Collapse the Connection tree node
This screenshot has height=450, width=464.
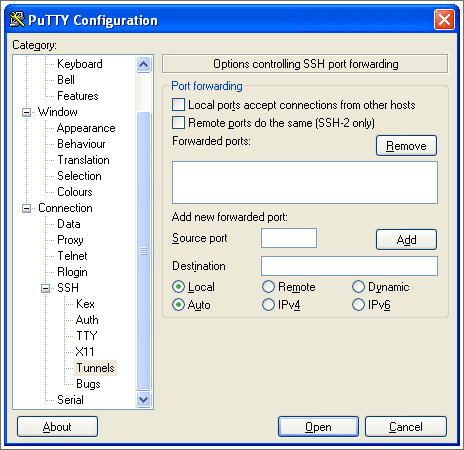click(x=26, y=208)
